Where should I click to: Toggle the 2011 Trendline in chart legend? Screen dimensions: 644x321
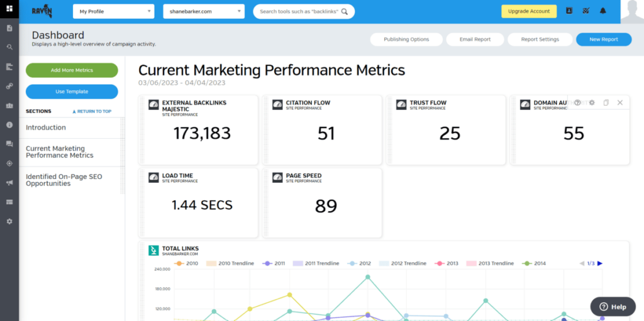[316, 264]
